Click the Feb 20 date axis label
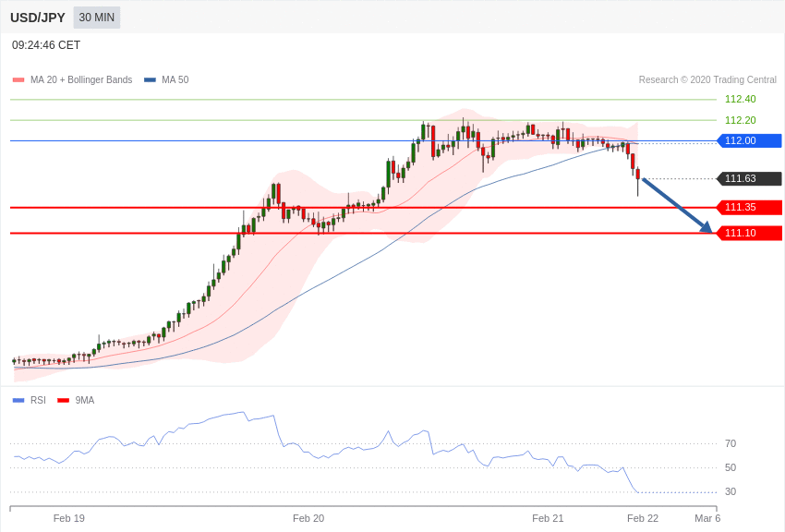The height and width of the screenshot is (532, 785). [308, 518]
